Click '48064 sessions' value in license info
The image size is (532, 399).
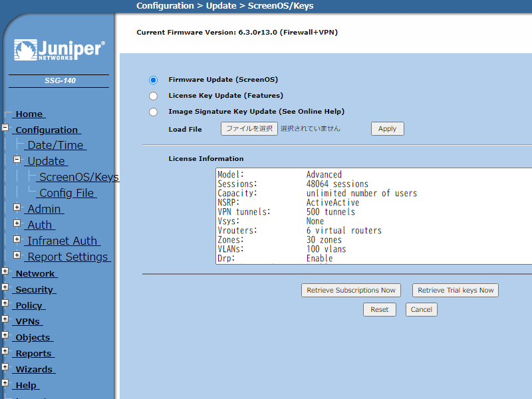point(337,184)
